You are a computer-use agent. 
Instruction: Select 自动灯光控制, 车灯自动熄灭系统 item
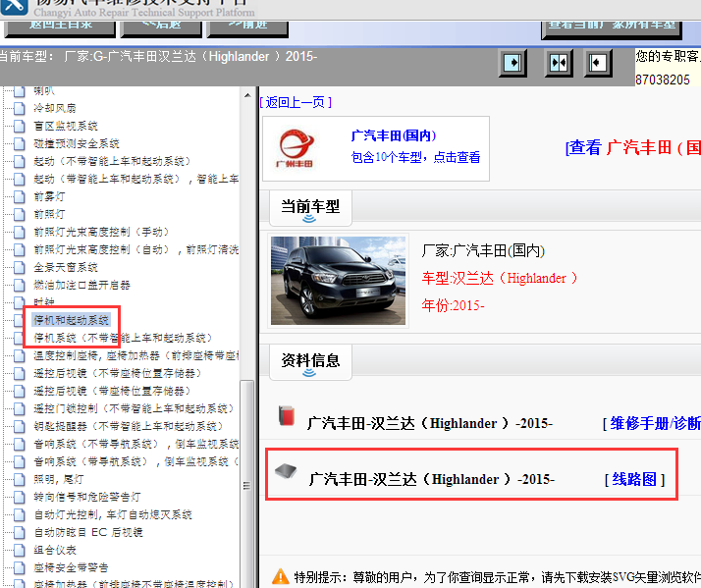tap(113, 514)
